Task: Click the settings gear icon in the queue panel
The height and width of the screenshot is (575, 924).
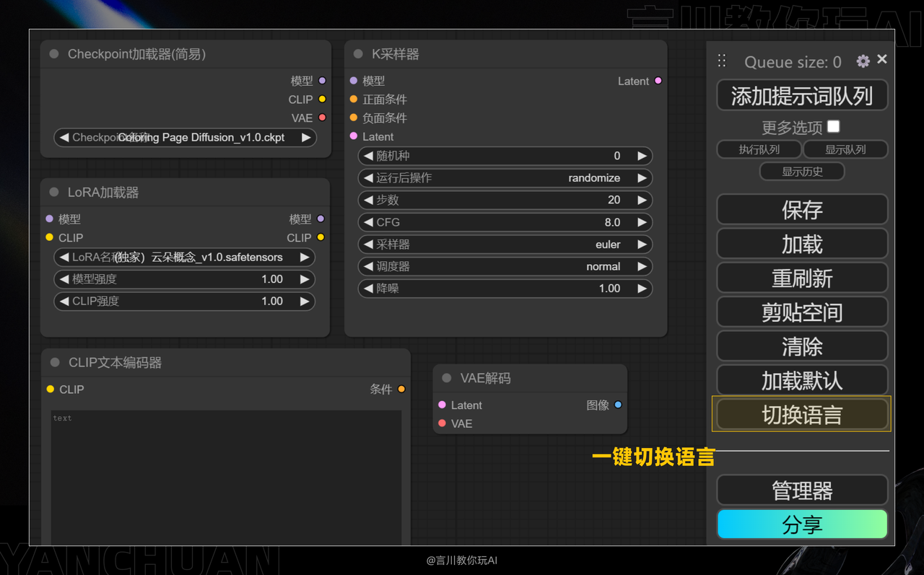Action: (x=862, y=62)
